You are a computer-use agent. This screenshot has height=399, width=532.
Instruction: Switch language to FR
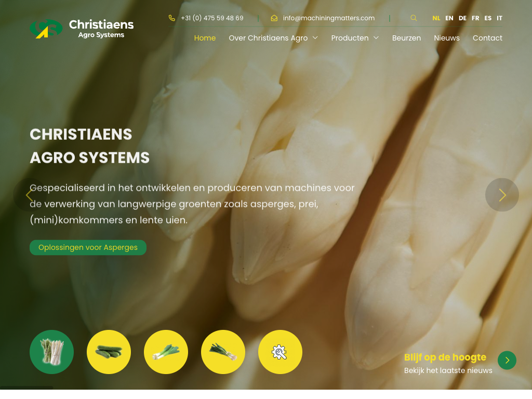[475, 18]
